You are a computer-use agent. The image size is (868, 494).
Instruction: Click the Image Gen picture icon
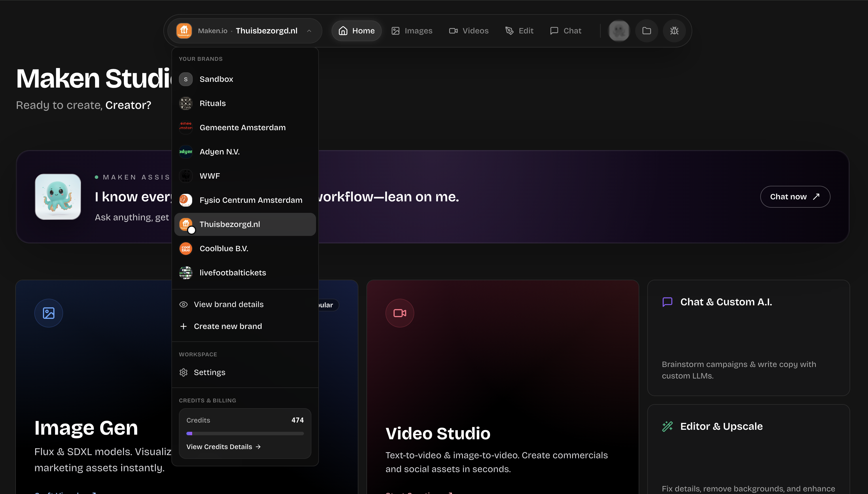[x=48, y=313]
